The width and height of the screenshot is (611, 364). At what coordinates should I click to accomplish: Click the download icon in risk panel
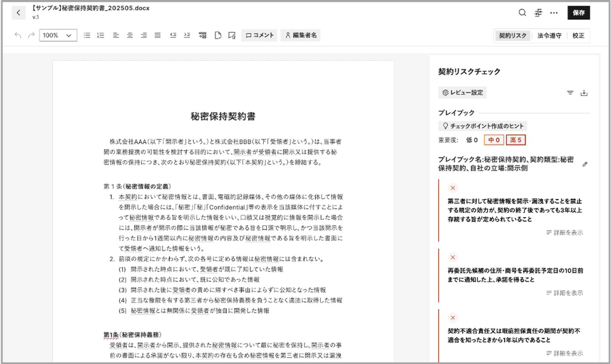point(584,93)
